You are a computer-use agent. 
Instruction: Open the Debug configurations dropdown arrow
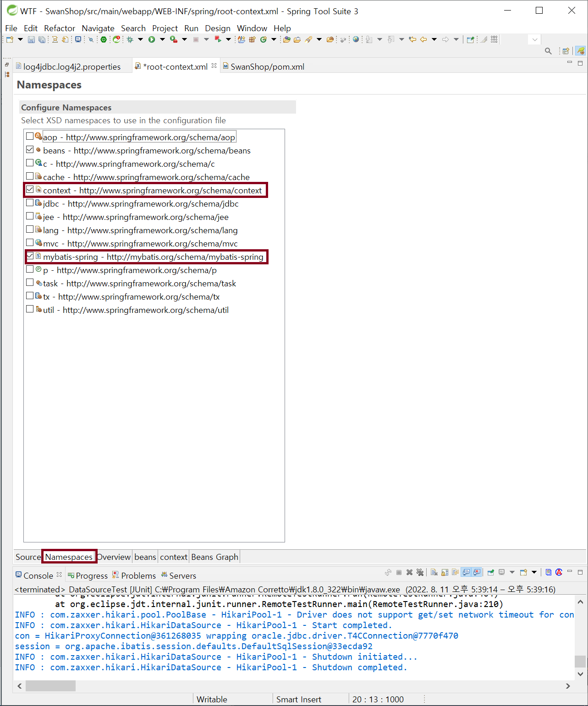tap(140, 39)
